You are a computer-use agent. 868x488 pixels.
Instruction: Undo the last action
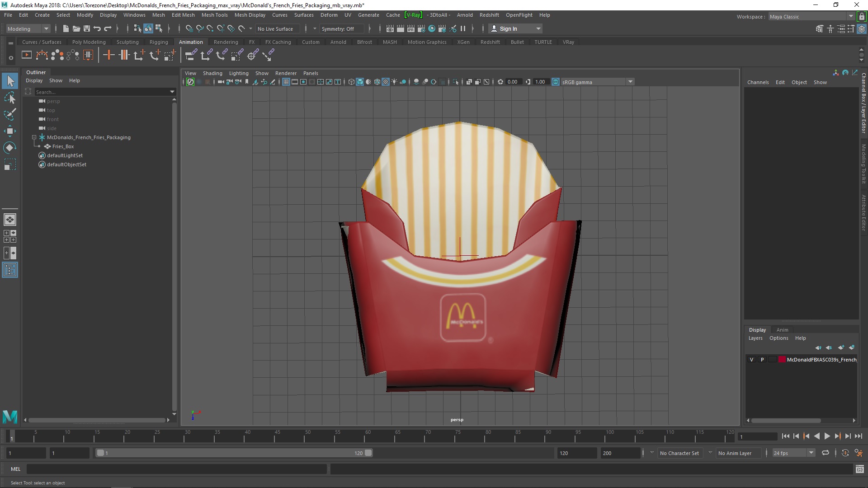[97, 28]
